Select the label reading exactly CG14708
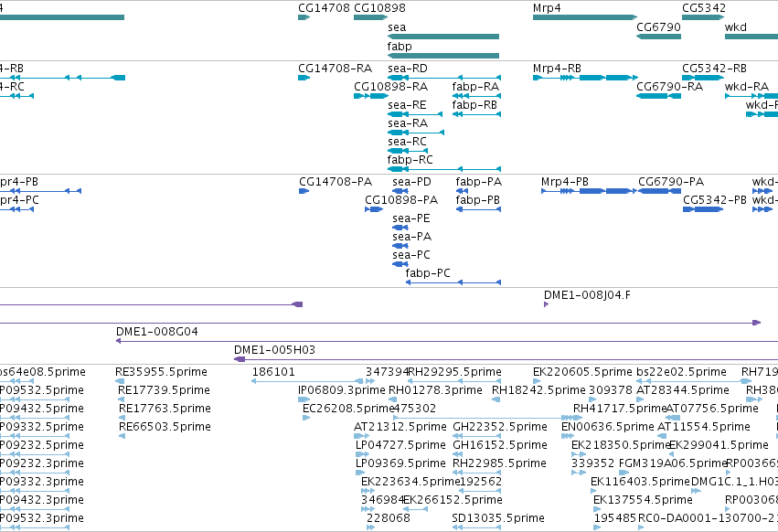 point(324,8)
